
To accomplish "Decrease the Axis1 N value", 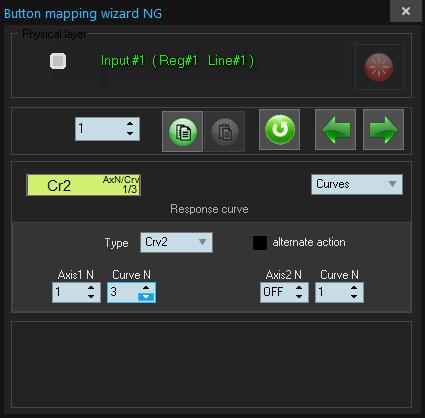I will click(91, 296).
